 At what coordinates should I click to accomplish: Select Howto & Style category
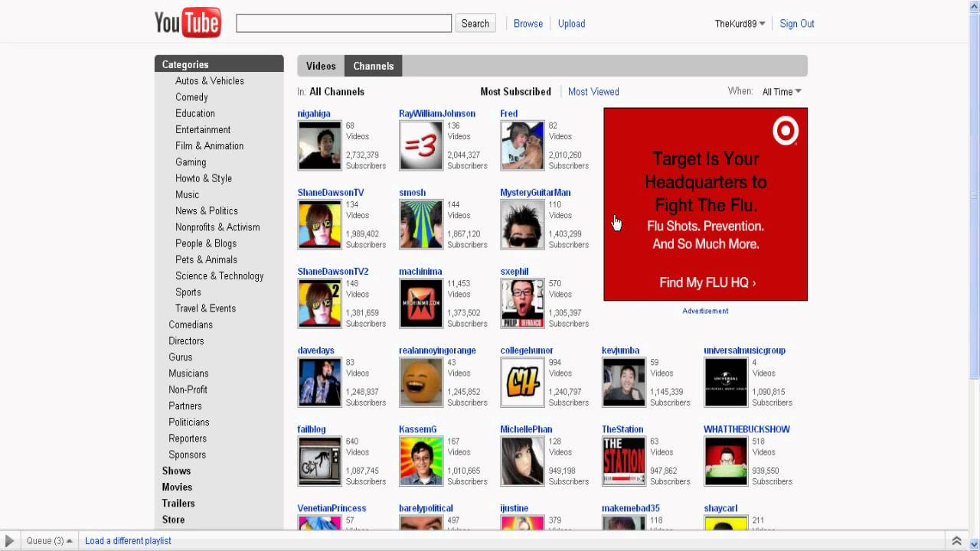click(204, 178)
